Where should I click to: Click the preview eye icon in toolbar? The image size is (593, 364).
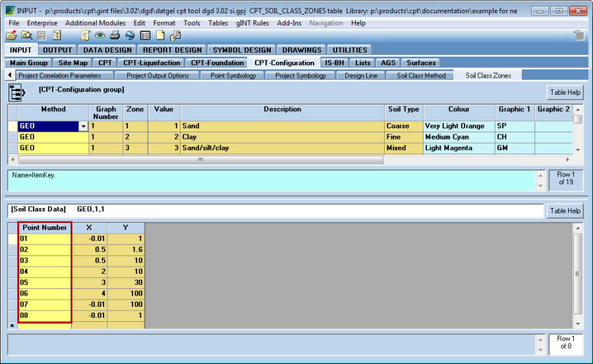[x=100, y=36]
